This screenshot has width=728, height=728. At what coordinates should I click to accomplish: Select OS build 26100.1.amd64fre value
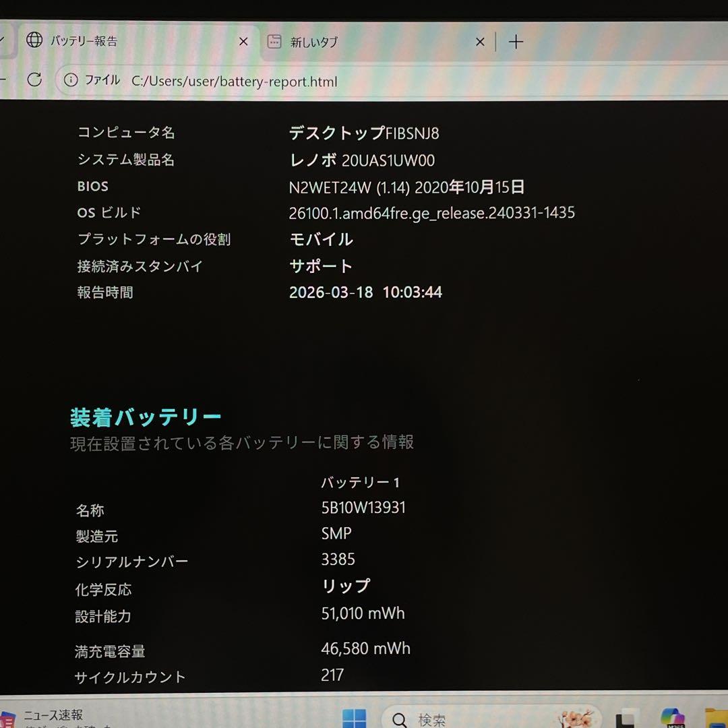(x=432, y=213)
